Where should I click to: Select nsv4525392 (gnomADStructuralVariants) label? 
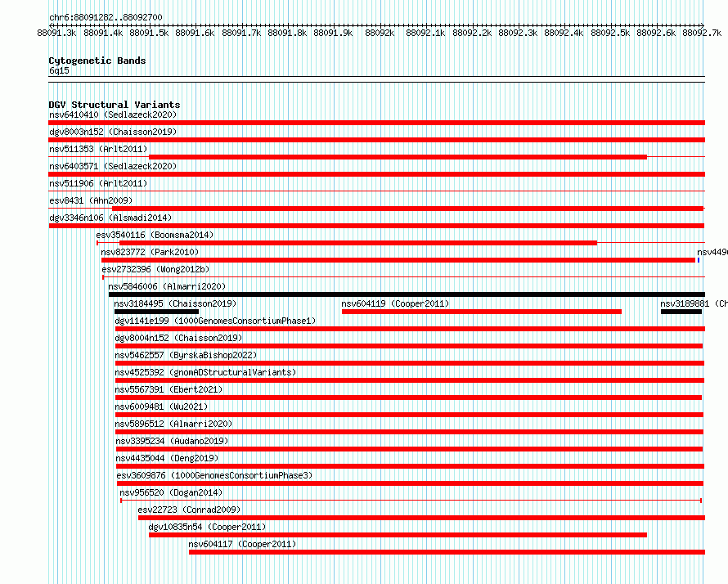point(205,372)
